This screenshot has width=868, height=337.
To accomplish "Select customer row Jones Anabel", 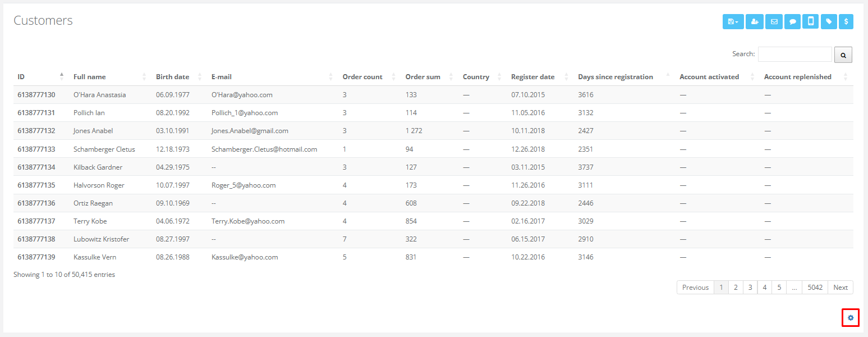I will click(93, 131).
